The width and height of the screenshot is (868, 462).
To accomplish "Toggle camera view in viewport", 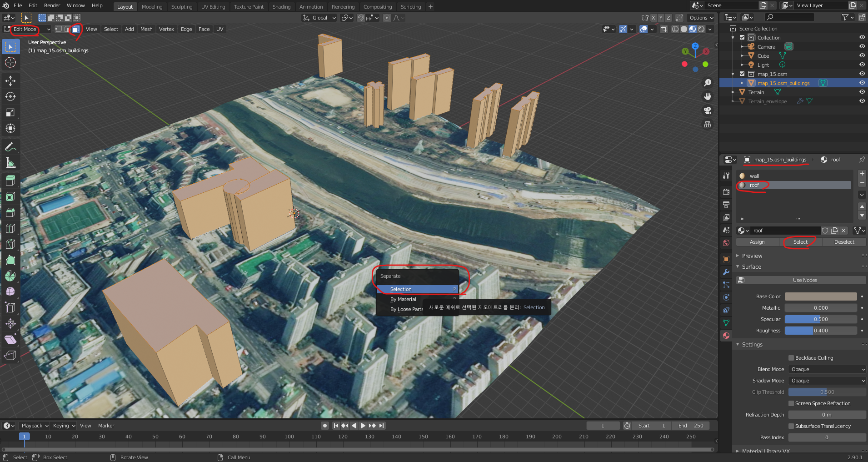I will tap(708, 110).
